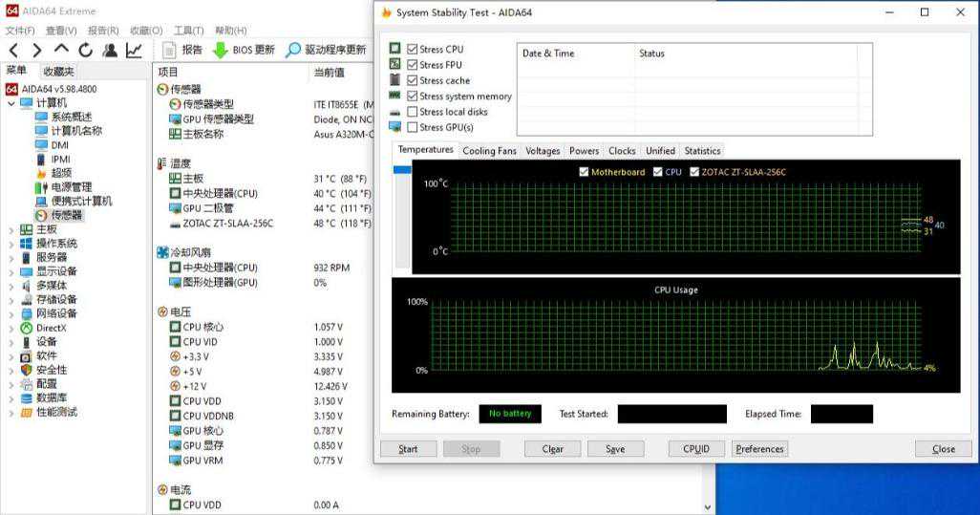
Task: Uncheck the Stress CPU option
Action: 413,50
